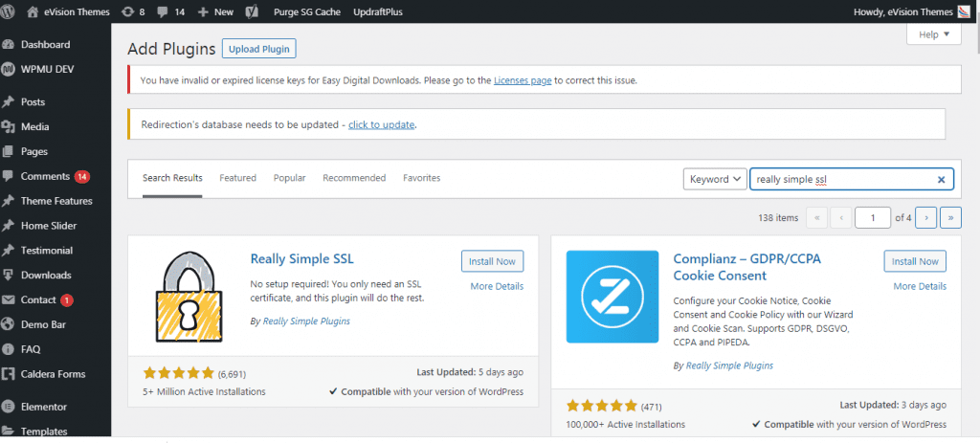Click the 'click to update' link
Viewport: 980px width, 443px height.
coord(381,124)
